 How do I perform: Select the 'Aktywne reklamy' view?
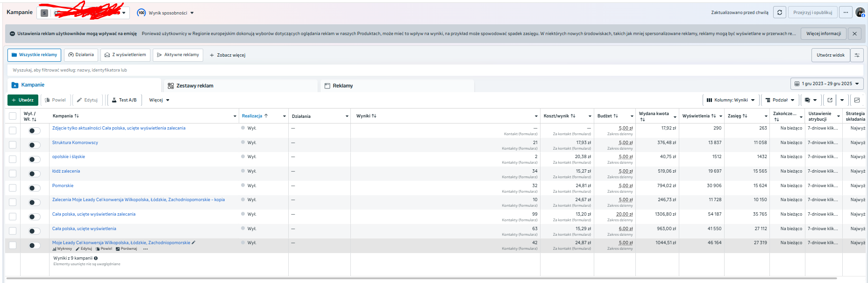click(x=178, y=55)
